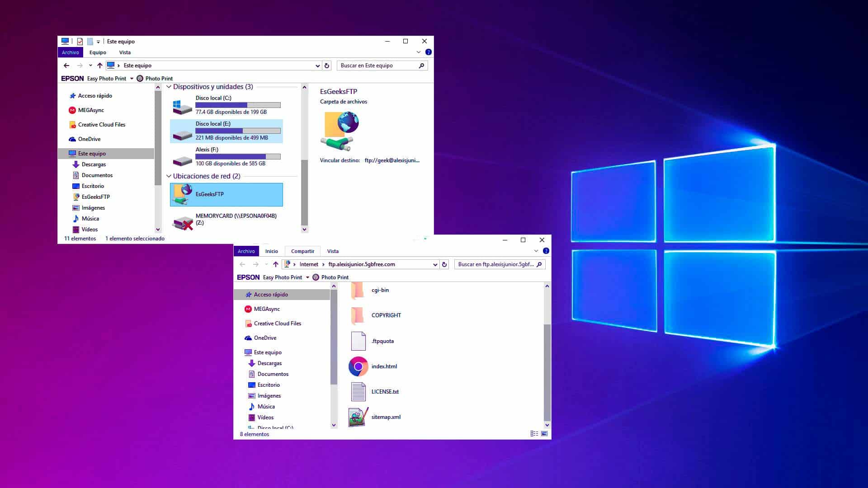
Task: Click inside the Buscar en Este equipo field
Action: tap(379, 65)
